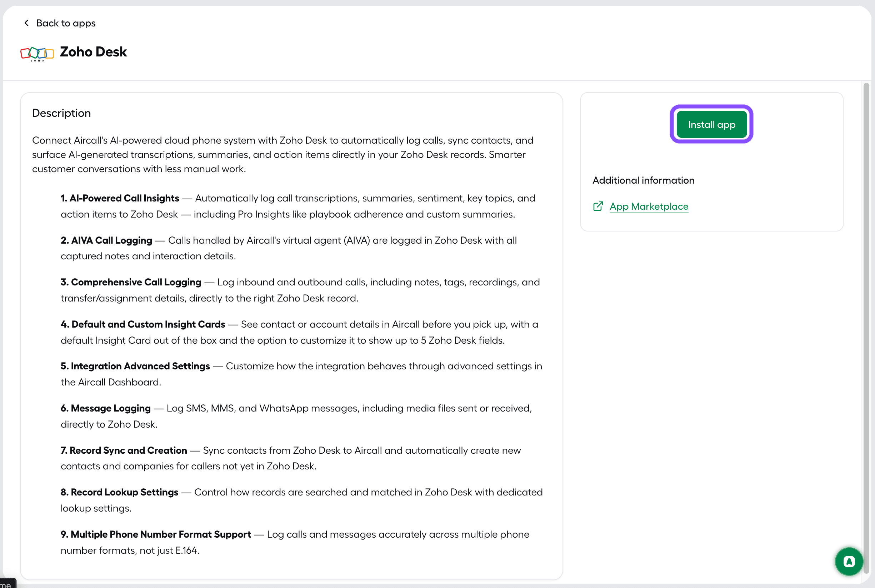This screenshot has width=875, height=588.
Task: Click the Additional information heading
Action: pyautogui.click(x=643, y=180)
